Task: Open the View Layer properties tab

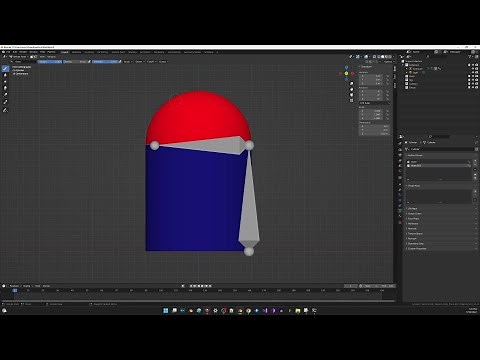Action: click(400, 161)
